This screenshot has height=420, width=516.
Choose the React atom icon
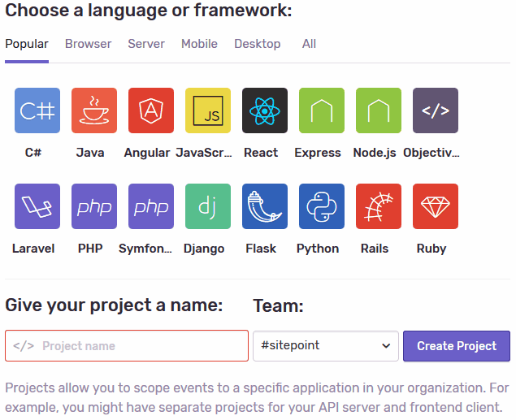tap(265, 110)
